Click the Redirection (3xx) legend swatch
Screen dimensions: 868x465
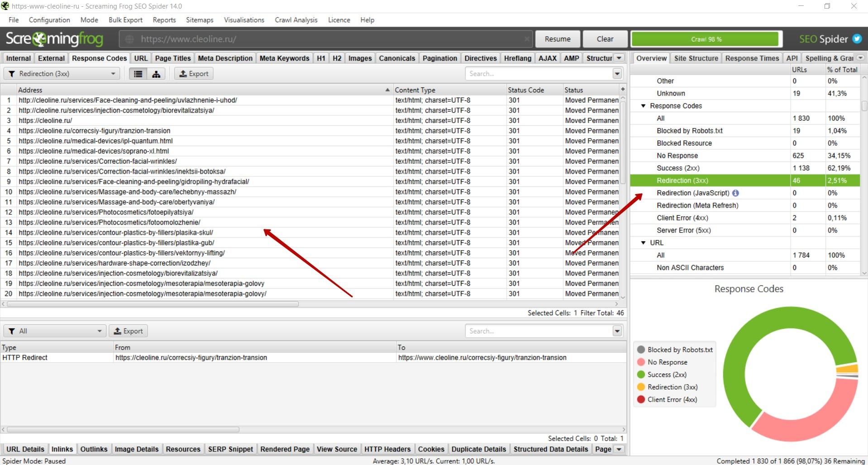(x=641, y=387)
